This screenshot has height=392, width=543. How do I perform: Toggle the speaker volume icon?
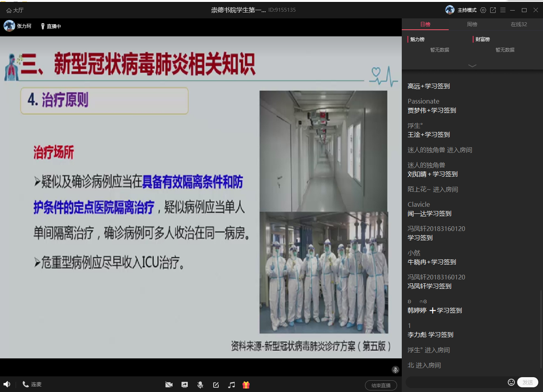click(7, 384)
